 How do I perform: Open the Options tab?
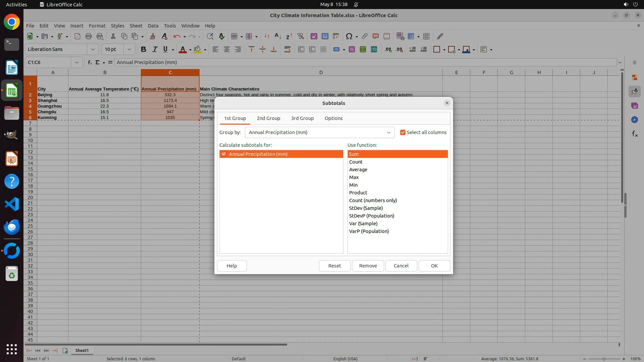click(333, 118)
